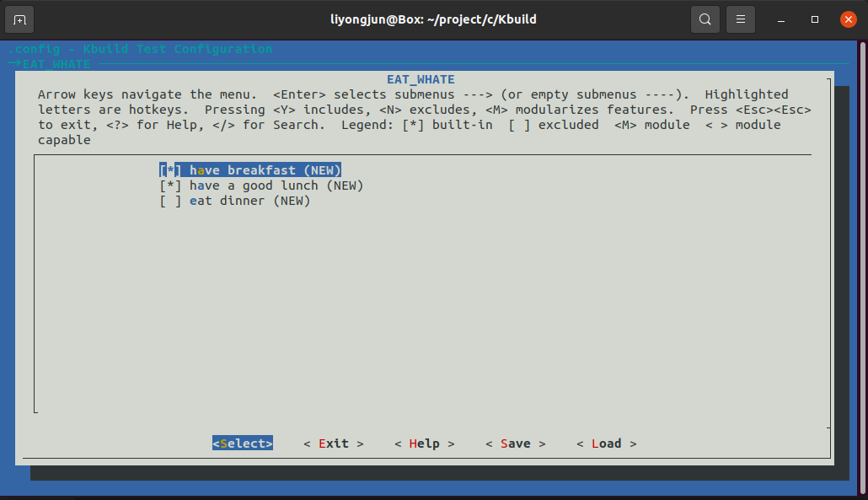Screen dimensions: 868x500
Task: Load a configuration with the <Load> button
Action: click(606, 443)
